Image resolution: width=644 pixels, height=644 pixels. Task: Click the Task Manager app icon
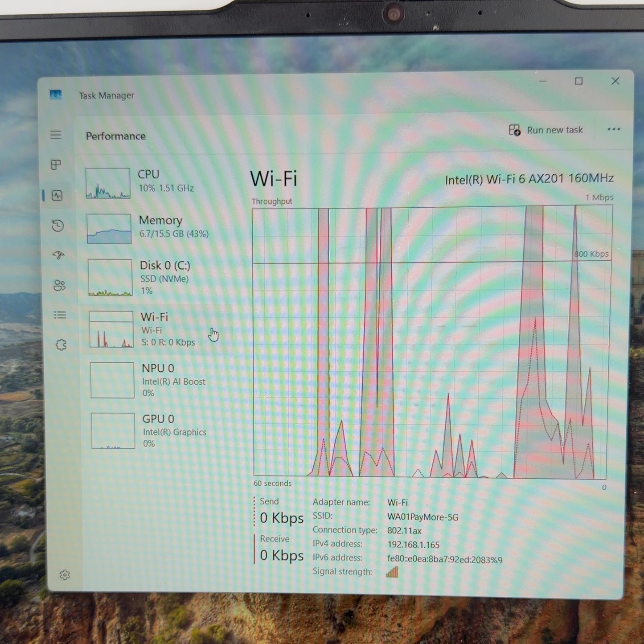[x=56, y=94]
